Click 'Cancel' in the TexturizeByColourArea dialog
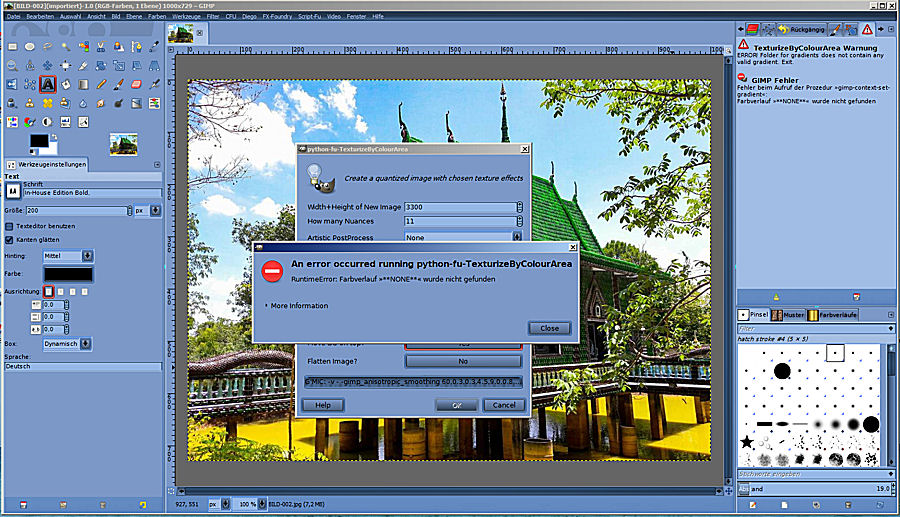The height and width of the screenshot is (517, 900). coord(504,405)
